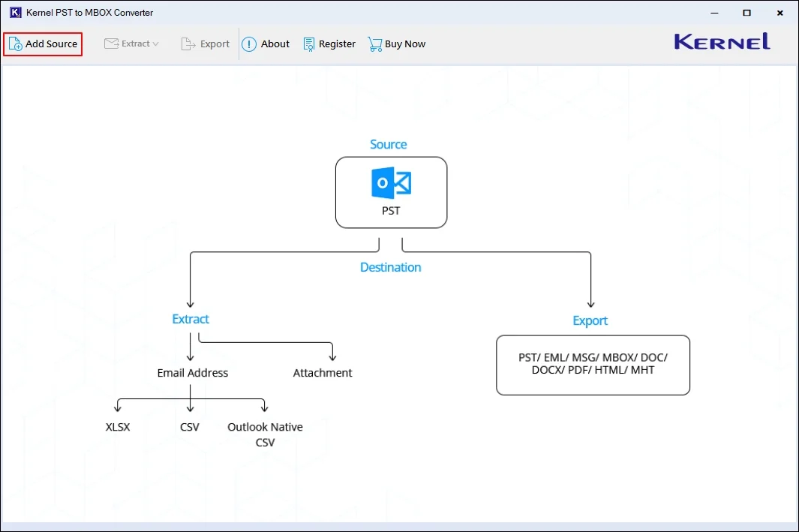
Task: Choose the XLSX output option
Action: (117, 426)
